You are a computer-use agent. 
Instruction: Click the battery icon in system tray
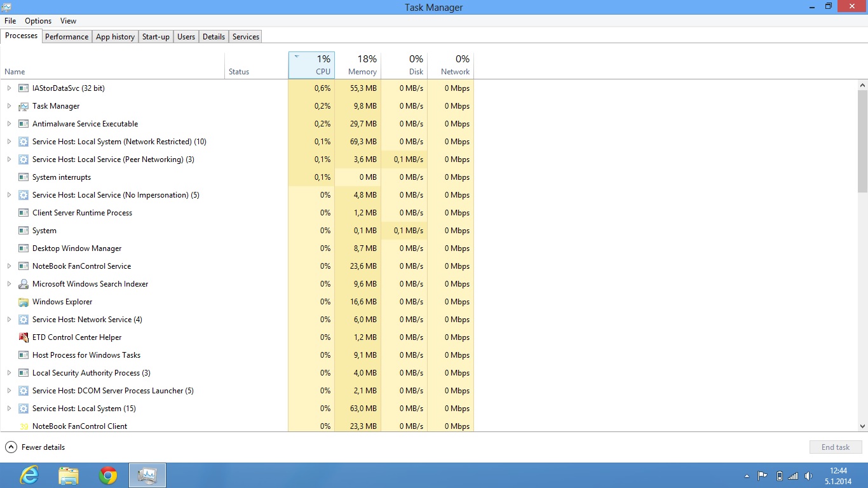click(x=780, y=475)
